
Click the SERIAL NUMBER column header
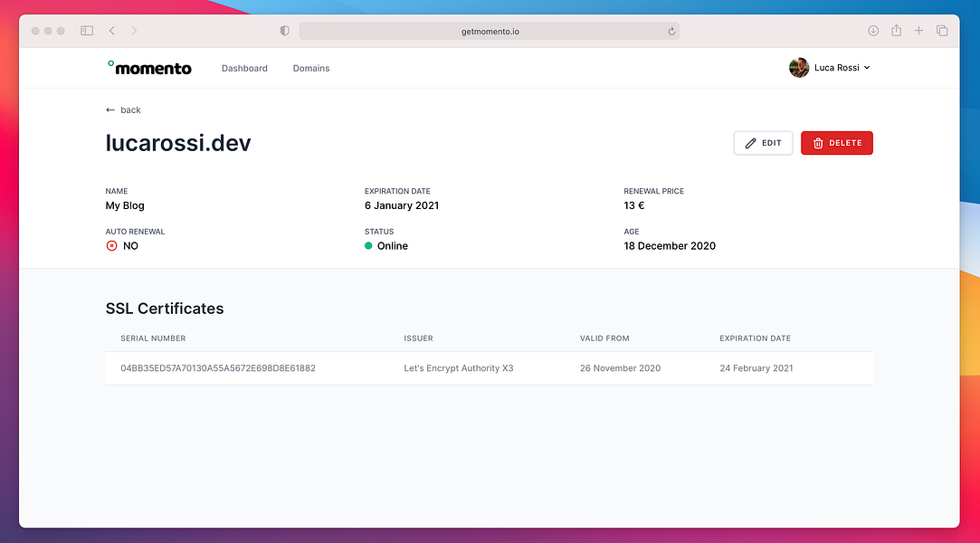(153, 338)
